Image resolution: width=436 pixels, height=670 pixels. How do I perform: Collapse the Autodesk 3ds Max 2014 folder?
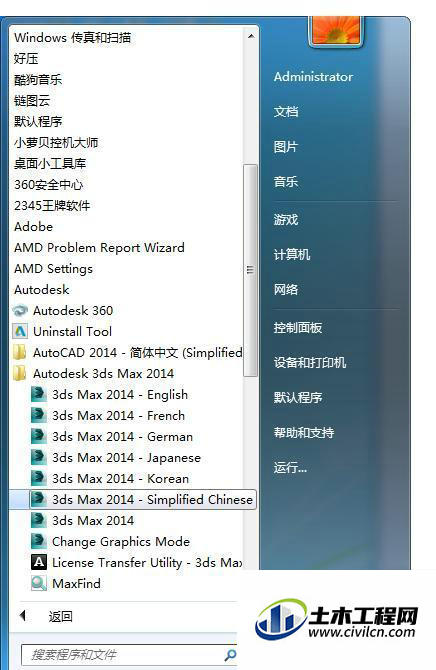tap(103, 373)
